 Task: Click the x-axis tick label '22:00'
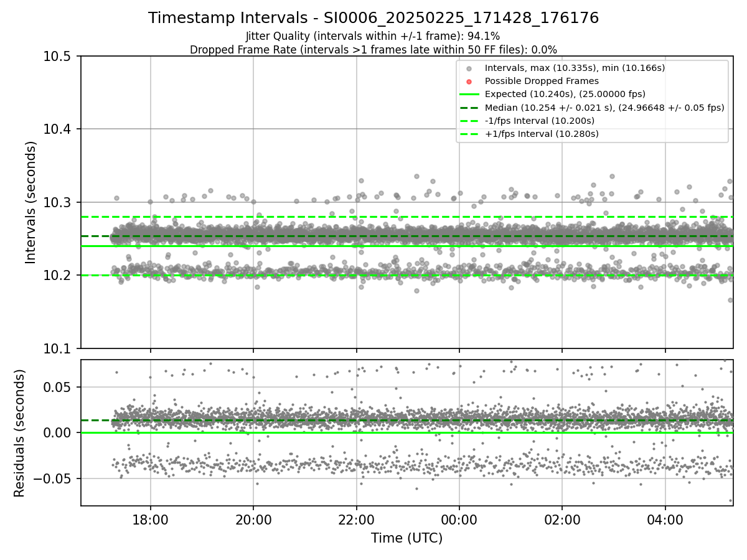tap(356, 520)
